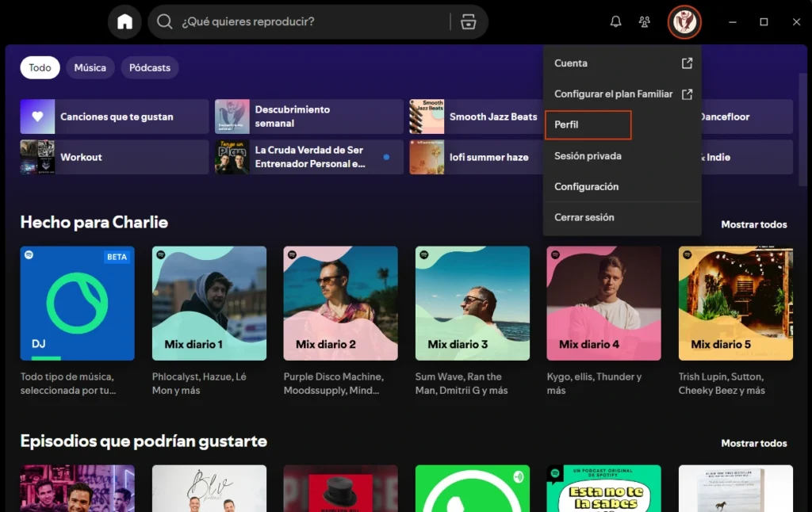This screenshot has width=812, height=512.
Task: Open notifications bell icon
Action: pos(615,21)
